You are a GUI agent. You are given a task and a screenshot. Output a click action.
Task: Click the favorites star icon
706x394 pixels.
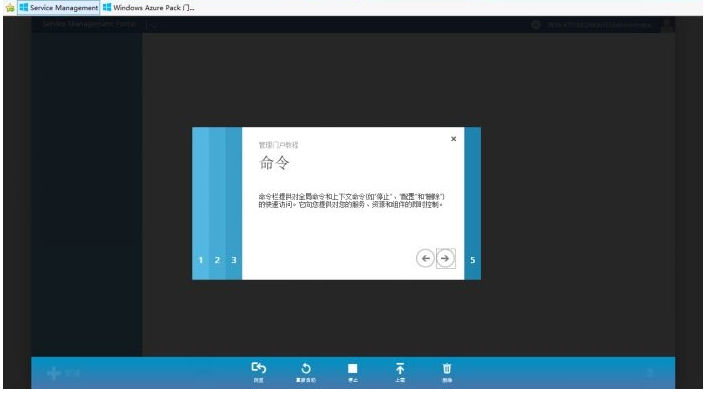(x=10, y=8)
